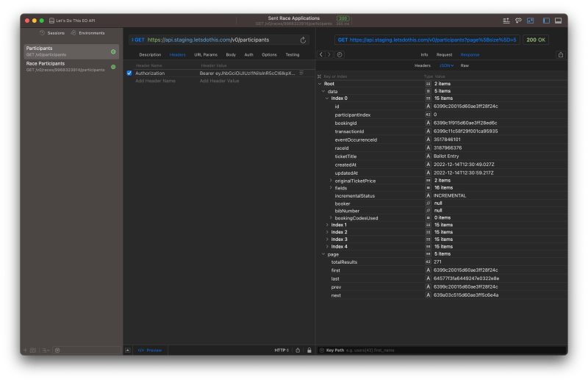This screenshot has width=588, height=382.
Task: Switch to the Description tab
Action: point(150,55)
